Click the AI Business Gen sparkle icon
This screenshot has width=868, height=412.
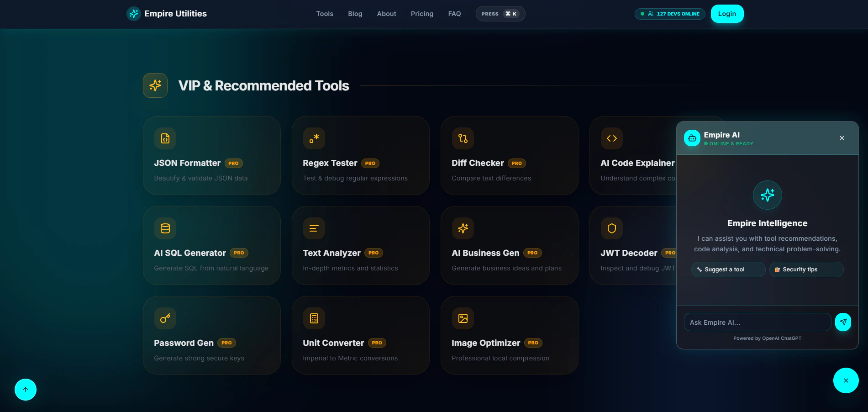[463, 228]
